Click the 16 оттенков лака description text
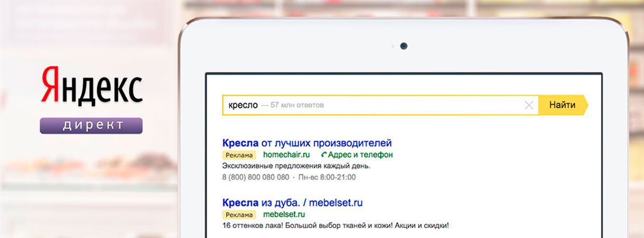 coord(335,226)
